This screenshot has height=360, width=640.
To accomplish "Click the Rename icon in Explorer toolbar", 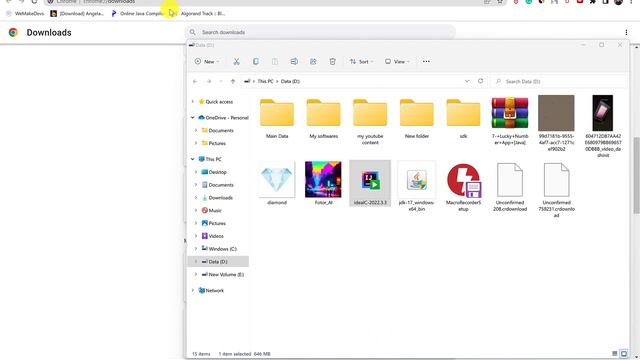I will point(294,62).
